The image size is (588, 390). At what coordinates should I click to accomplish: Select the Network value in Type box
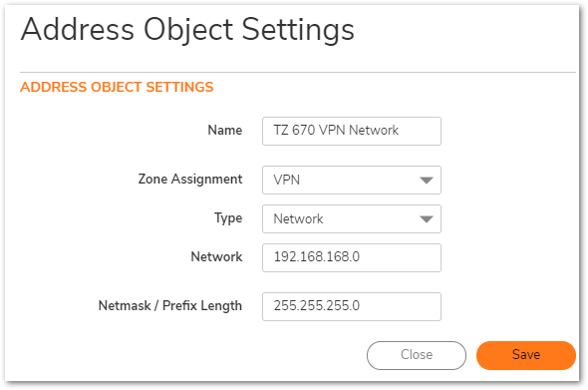pos(298,218)
